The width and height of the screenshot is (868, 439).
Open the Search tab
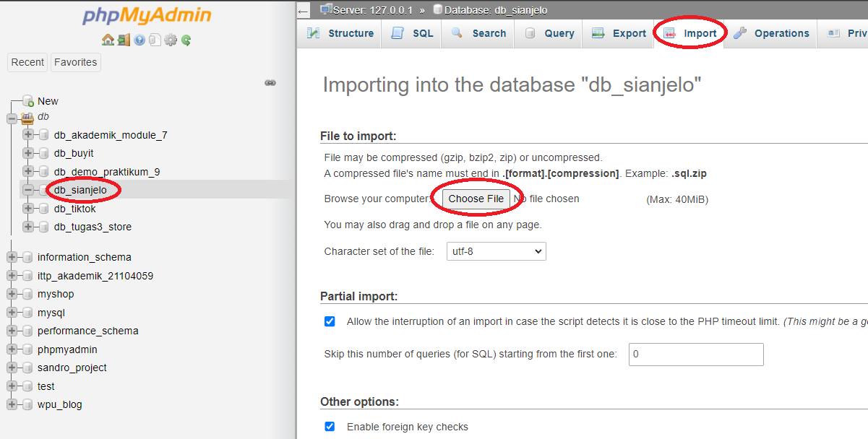tap(478, 33)
